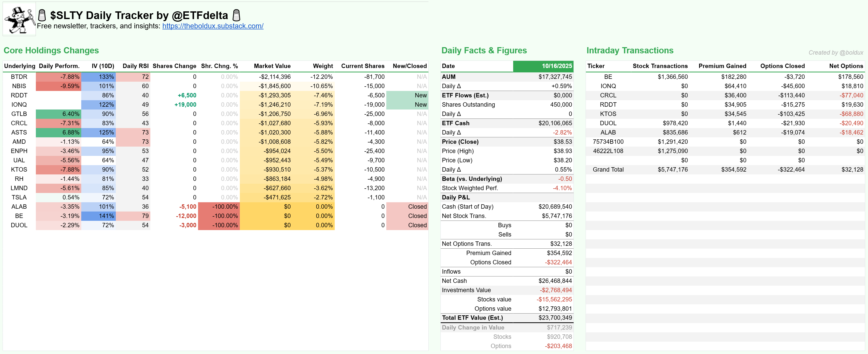Select the Net Options column header
Viewport: 868px width, 354px height.
[846, 66]
